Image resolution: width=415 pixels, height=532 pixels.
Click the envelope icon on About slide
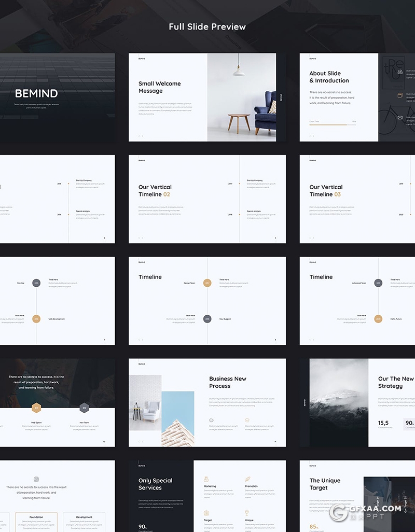(x=400, y=118)
